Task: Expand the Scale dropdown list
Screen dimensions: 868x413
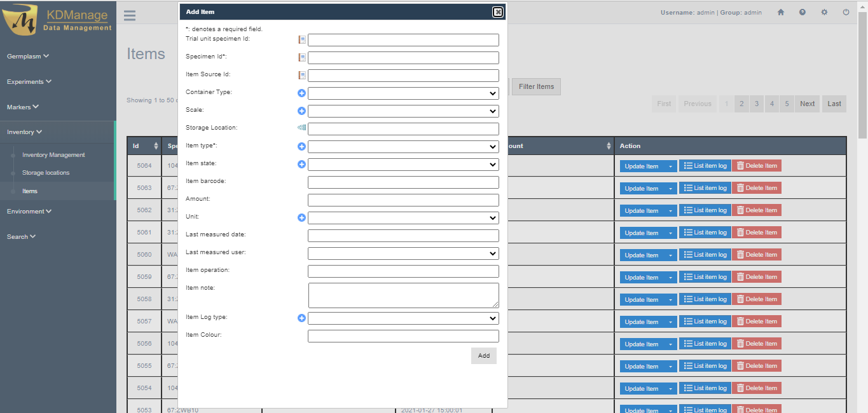Action: [403, 111]
